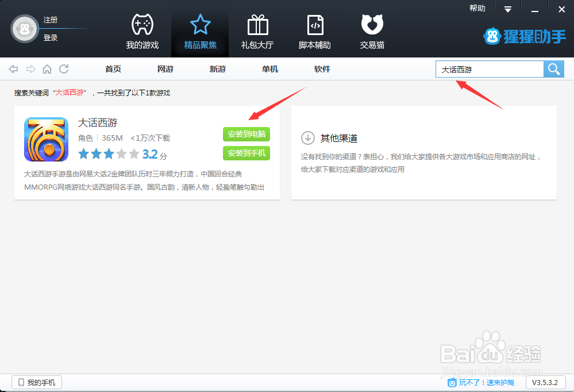Screen dimensions: 574x392
Task: Open the 我的手机 button text
Action: 41,382
